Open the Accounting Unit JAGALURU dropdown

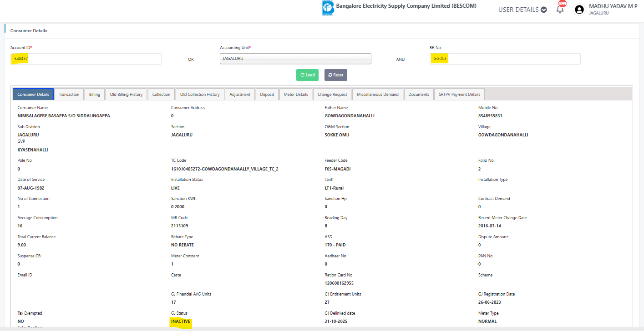[x=295, y=59]
